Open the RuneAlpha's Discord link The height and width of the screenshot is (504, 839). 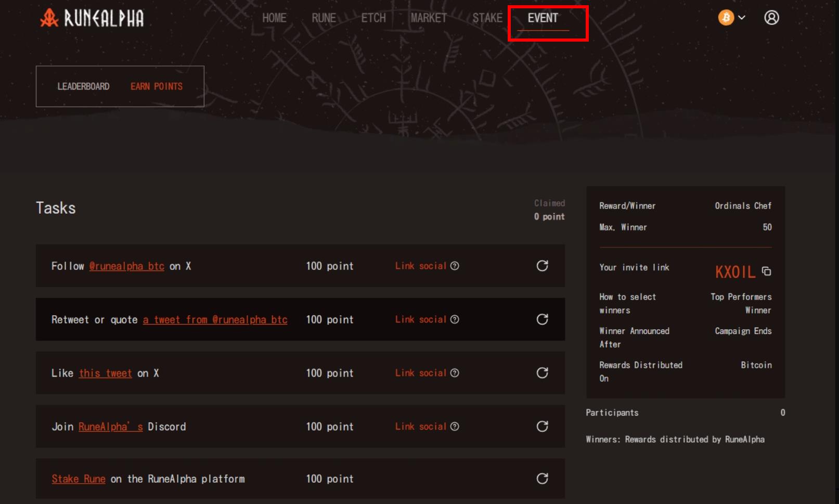[x=111, y=427]
